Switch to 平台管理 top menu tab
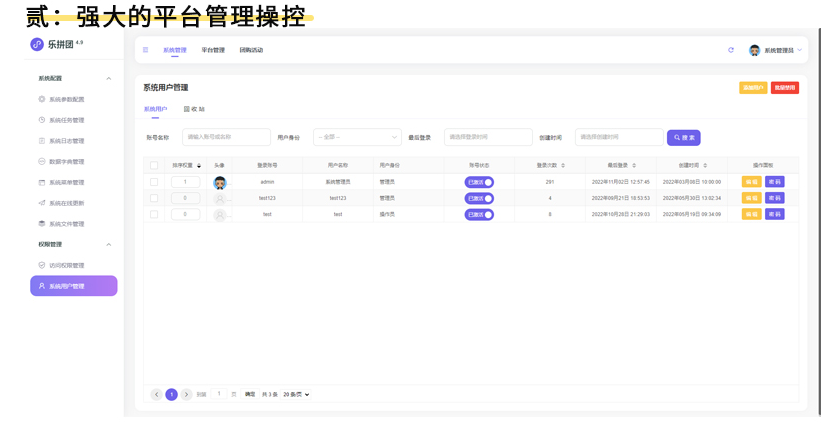 pyautogui.click(x=213, y=50)
